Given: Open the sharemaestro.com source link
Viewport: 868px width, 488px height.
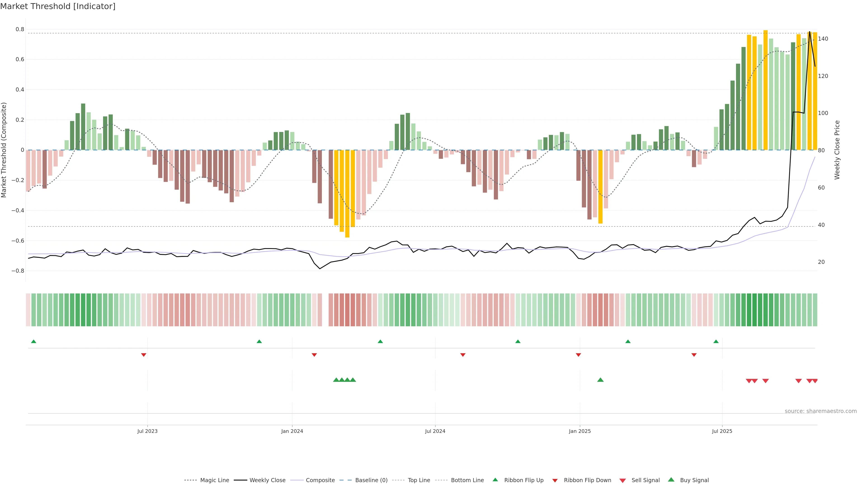Looking at the screenshot, I should point(821,411).
